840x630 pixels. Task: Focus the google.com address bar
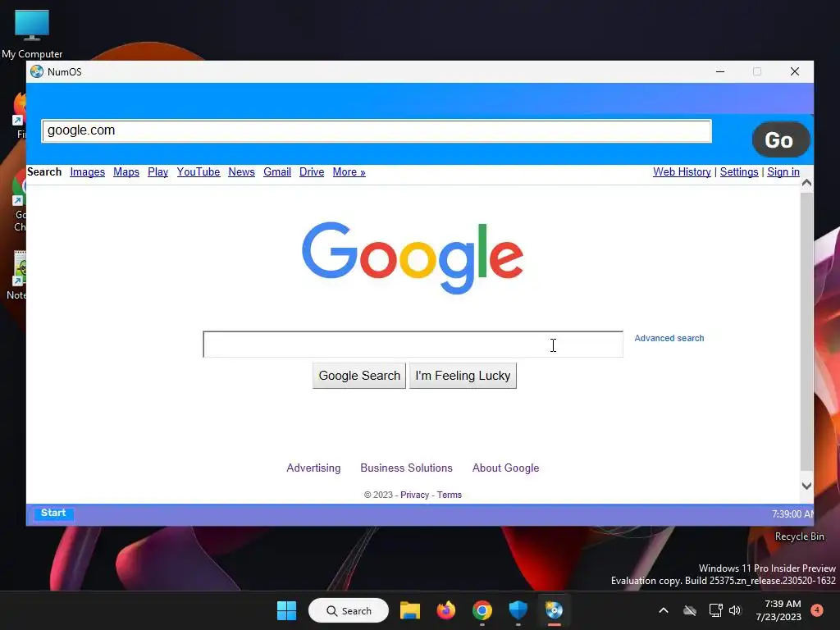(x=377, y=131)
